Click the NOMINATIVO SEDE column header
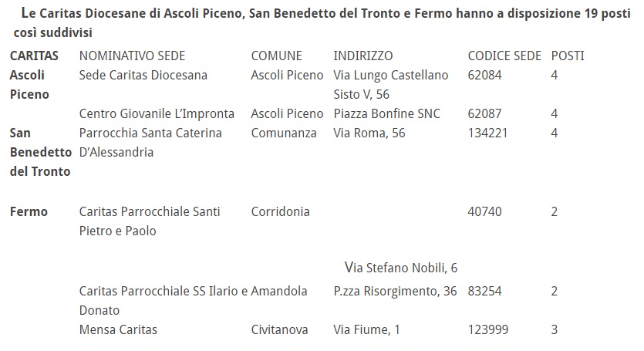Screen dimensions: 644x351 [x=133, y=56]
